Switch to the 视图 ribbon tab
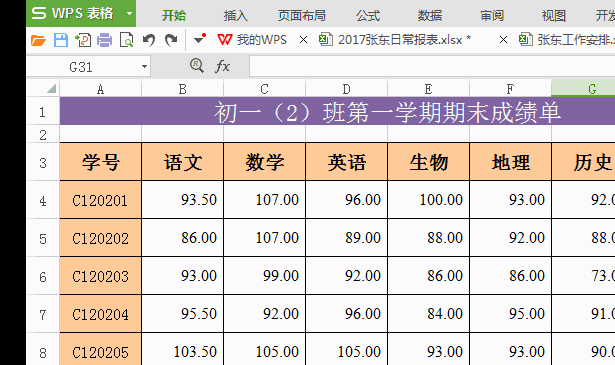This screenshot has height=365, width=615. [554, 16]
